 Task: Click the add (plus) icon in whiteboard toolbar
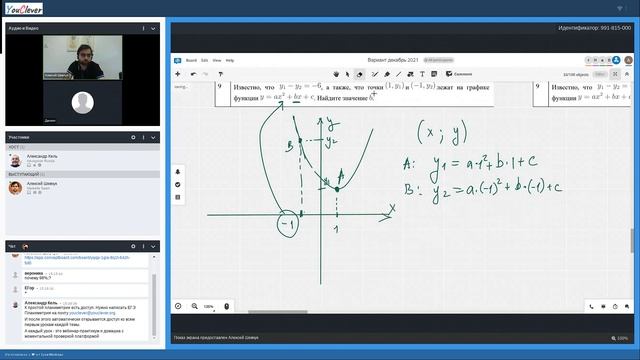click(178, 74)
